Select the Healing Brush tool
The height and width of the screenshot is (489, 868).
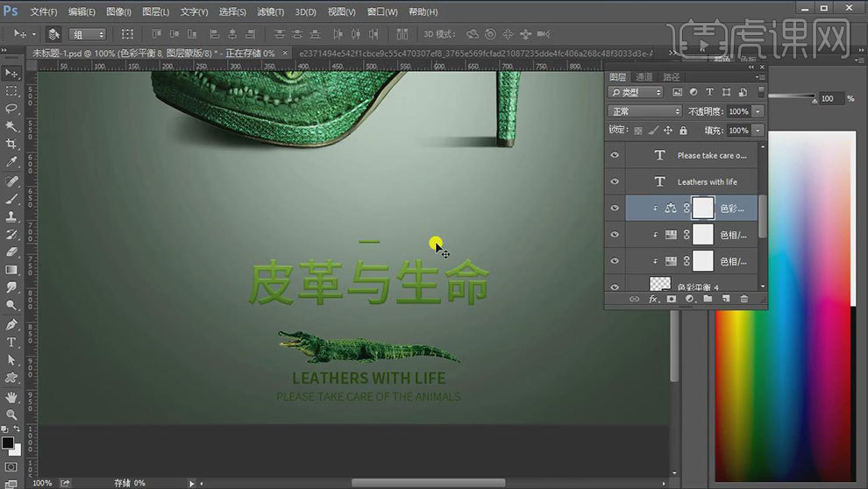(11, 181)
